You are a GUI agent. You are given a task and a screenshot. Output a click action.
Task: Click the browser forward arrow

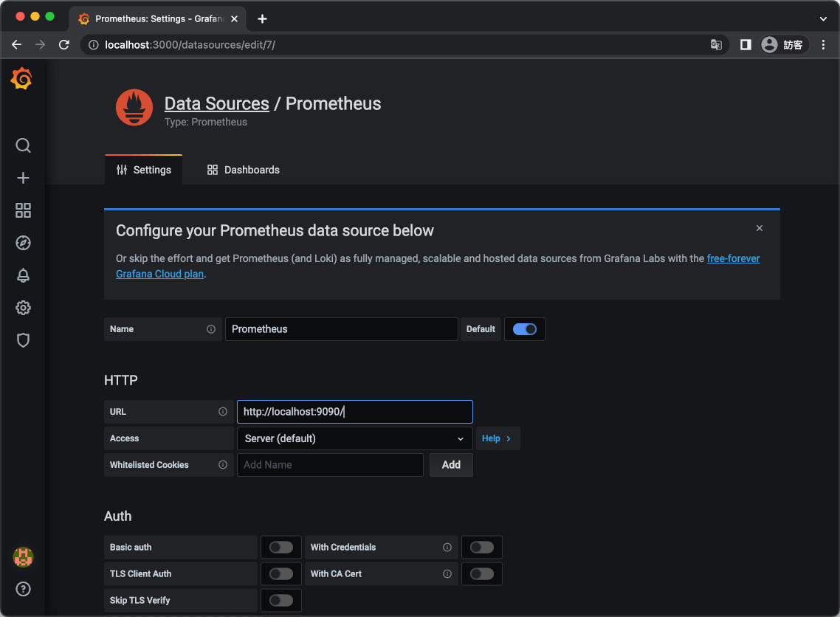pyautogui.click(x=40, y=45)
